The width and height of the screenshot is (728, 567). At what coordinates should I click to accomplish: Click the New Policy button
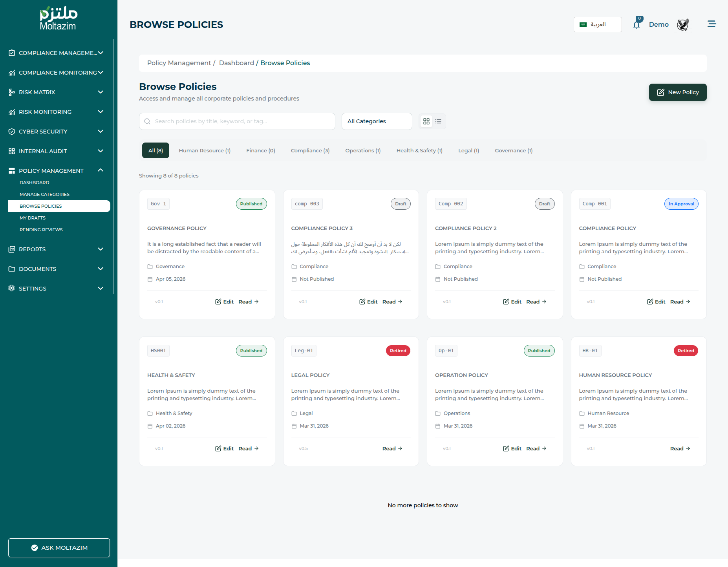(677, 92)
